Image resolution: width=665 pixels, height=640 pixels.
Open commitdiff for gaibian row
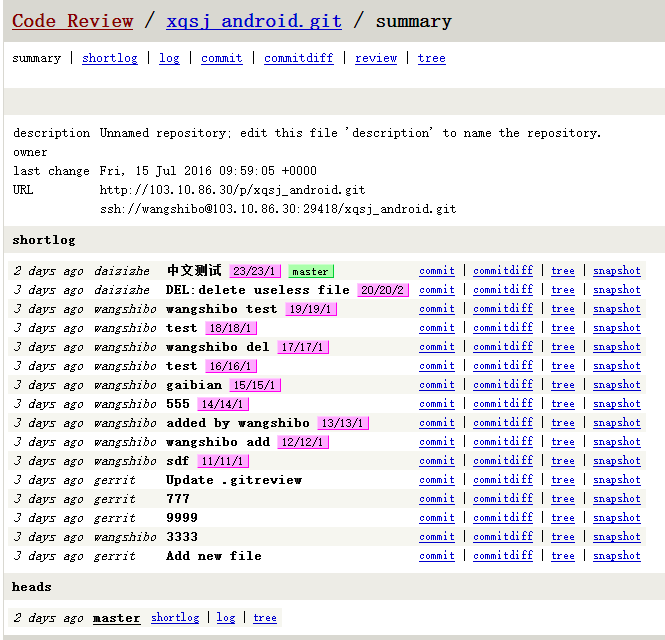point(503,385)
